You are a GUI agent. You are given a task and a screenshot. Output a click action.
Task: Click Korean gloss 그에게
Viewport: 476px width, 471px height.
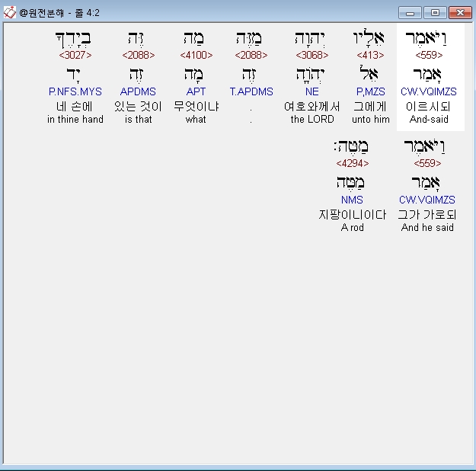point(370,107)
